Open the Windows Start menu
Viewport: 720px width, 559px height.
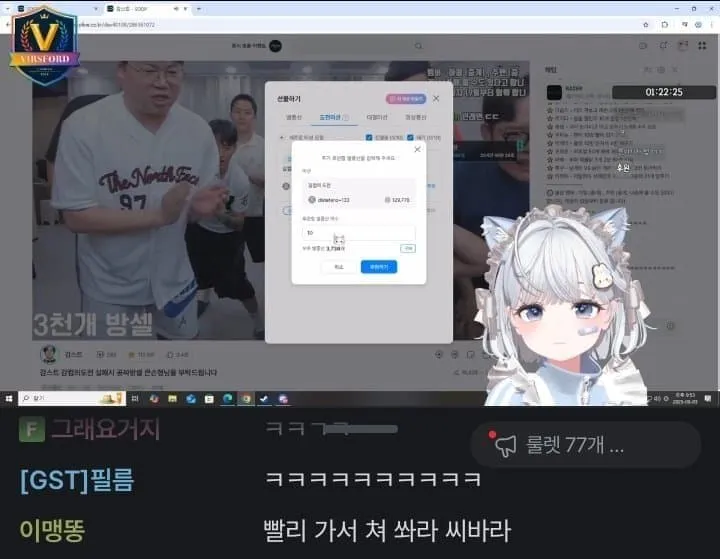(9, 399)
